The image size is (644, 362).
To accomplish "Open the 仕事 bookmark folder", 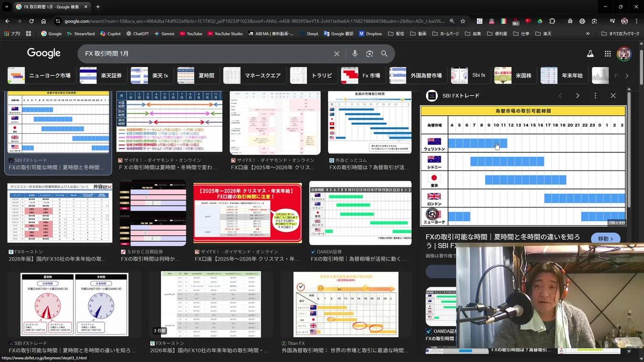I will (x=521, y=34).
